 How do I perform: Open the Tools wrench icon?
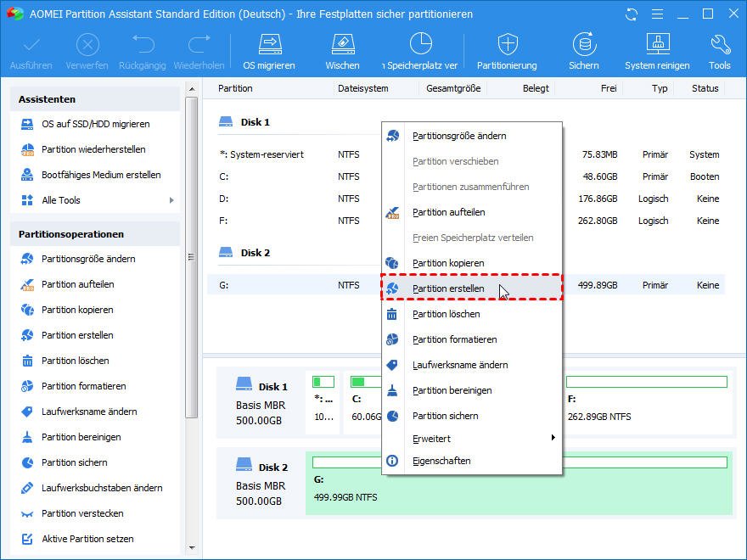pyautogui.click(x=719, y=50)
